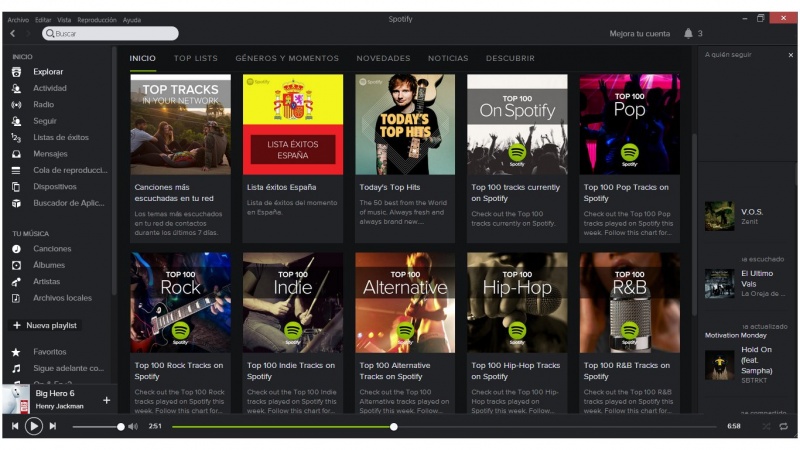Play the current track
This screenshot has height=450, width=800.
[34, 426]
